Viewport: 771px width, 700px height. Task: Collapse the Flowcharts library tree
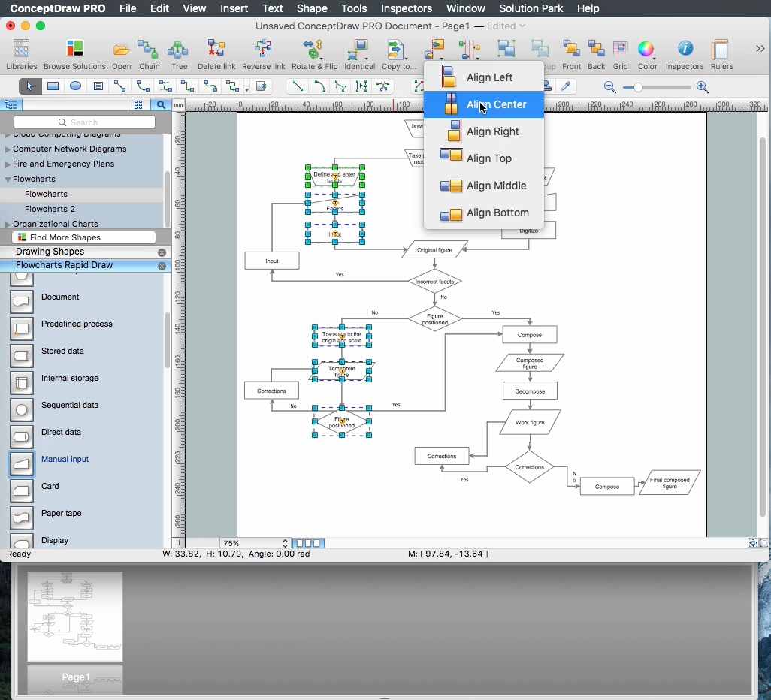(x=8, y=180)
